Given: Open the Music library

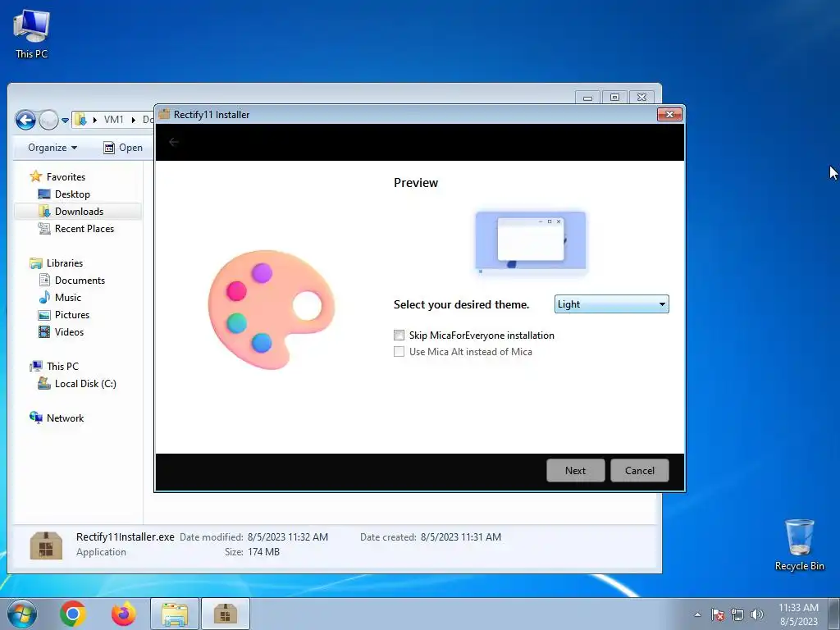Looking at the screenshot, I should coord(68,297).
